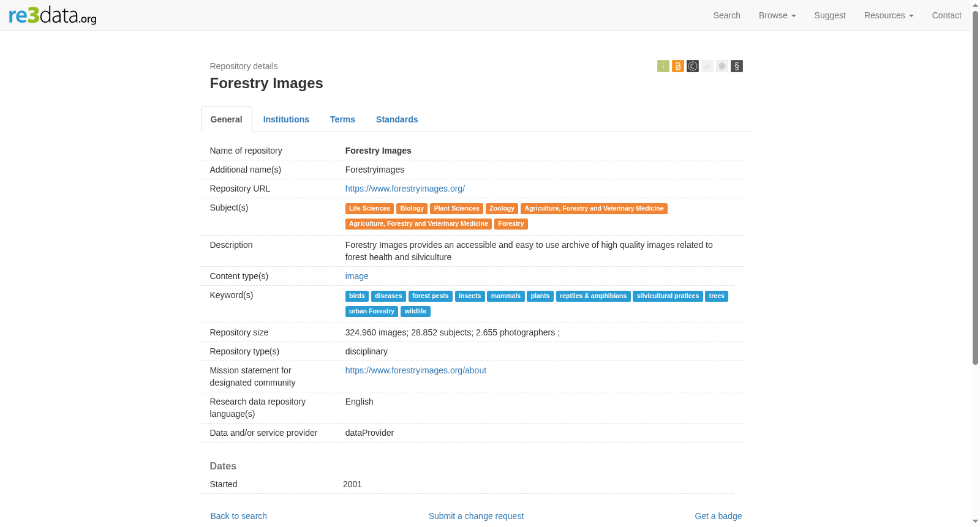Click the 'plants' keyword tag
Screen dimensions: 980x527
[x=540, y=296]
